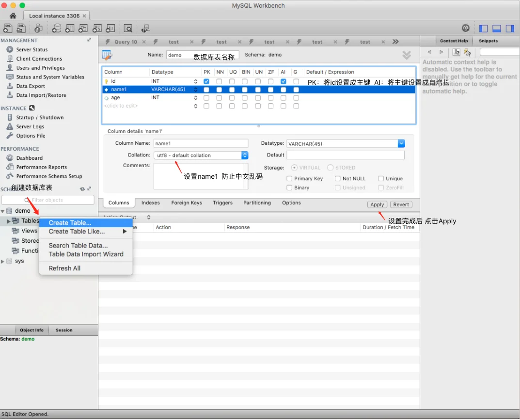Image resolution: width=520 pixels, height=420 pixels.
Task: Click the Revert button
Action: [401, 204]
